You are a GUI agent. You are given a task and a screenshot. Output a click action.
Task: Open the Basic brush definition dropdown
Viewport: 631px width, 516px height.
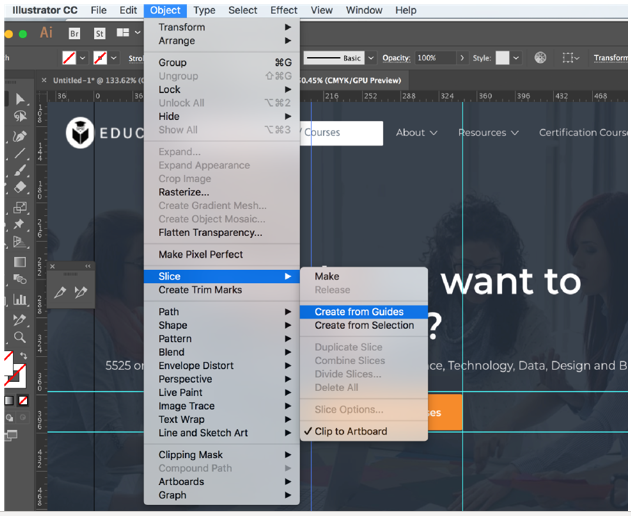[x=371, y=58]
